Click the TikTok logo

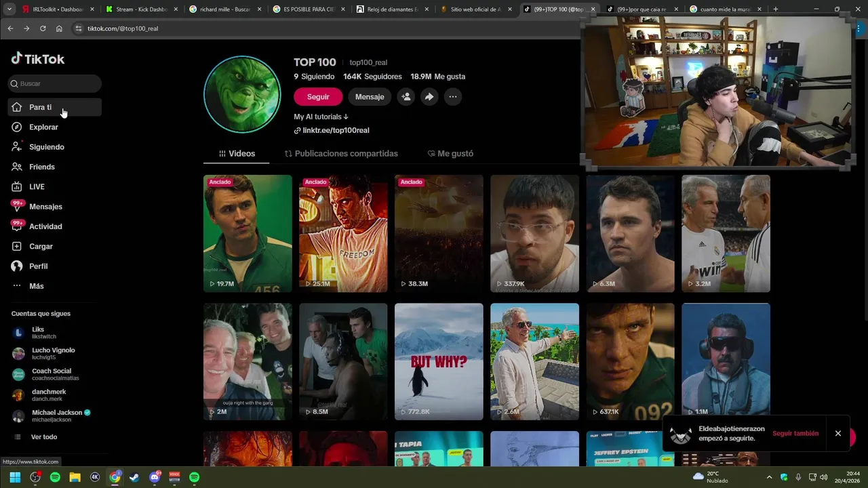click(38, 59)
